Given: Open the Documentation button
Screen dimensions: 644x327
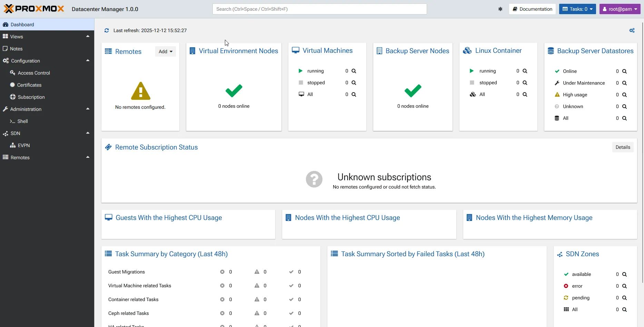Looking at the screenshot, I should [532, 9].
